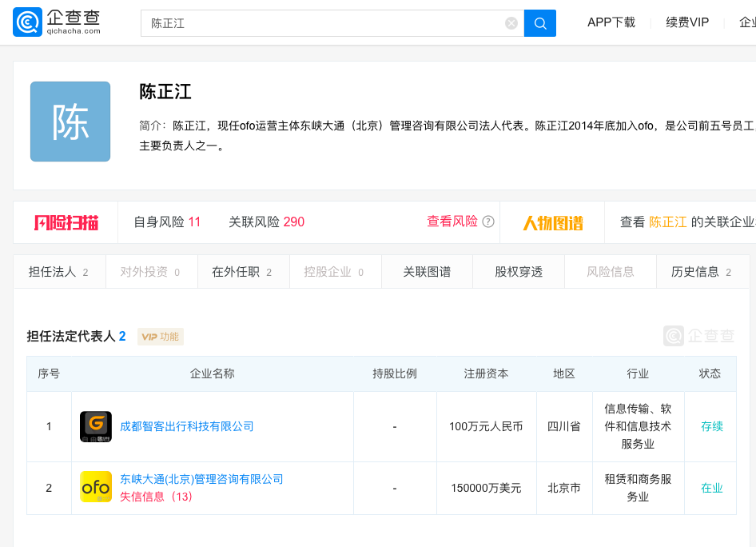Screen dimensions: 756x547
Task: Switch to the 担任法人 tab
Action: (58, 272)
